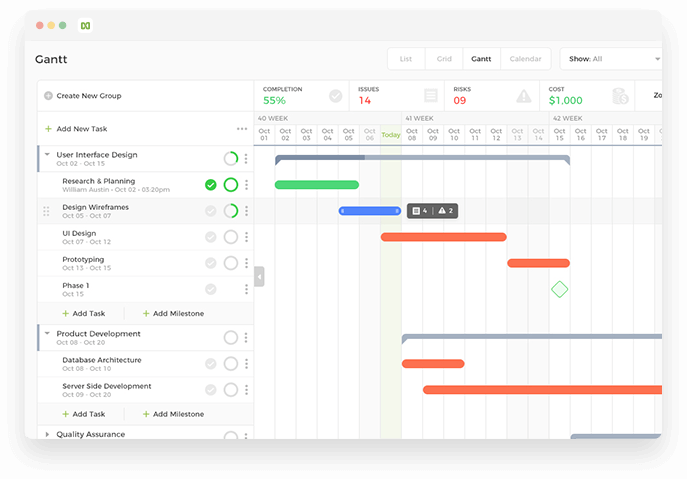Click Prototyping progress circle
Image resolution: width=687 pixels, height=479 pixels.
[x=231, y=263]
